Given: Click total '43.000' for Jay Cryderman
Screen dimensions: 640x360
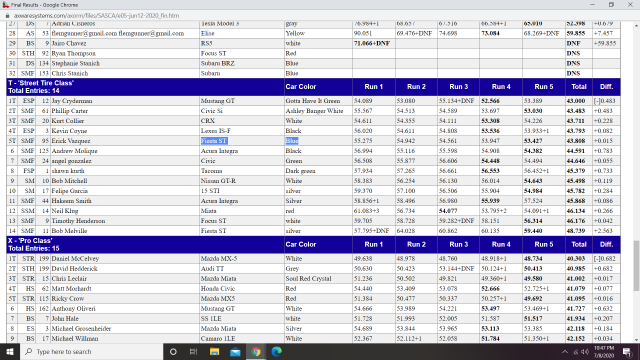Looking at the screenshot, I should tap(576, 101).
